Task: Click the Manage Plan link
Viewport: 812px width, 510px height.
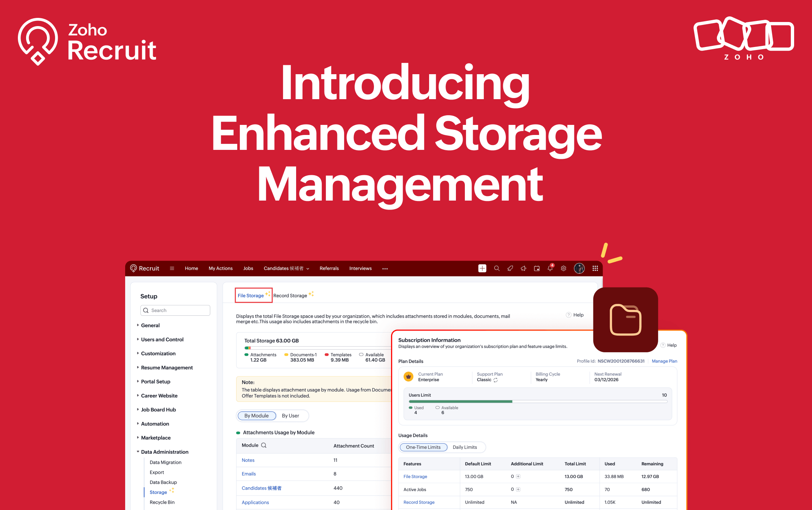Action: tap(664, 361)
